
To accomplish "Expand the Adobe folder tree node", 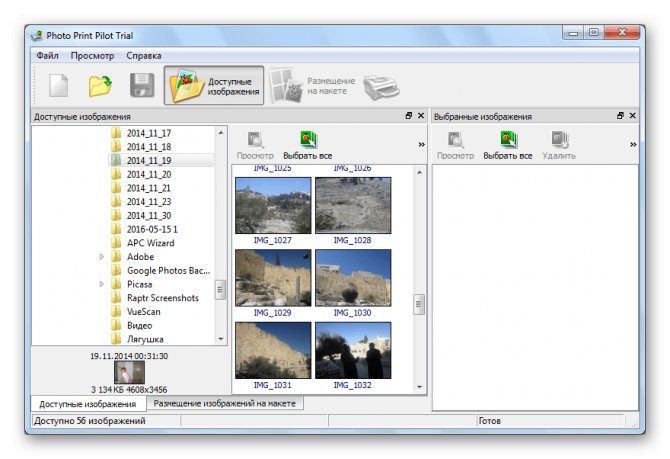I will [102, 257].
